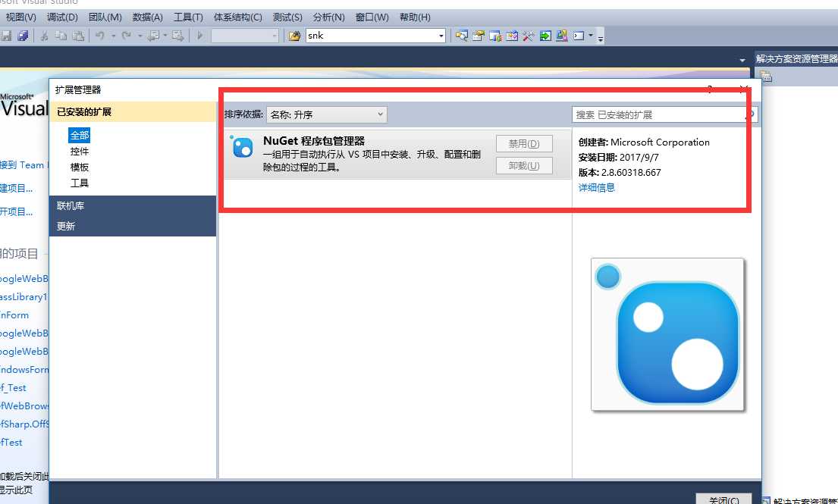Image resolution: width=838 pixels, height=504 pixels.
Task: Click the Navigate Forward toolbar icon
Action: pos(178,36)
